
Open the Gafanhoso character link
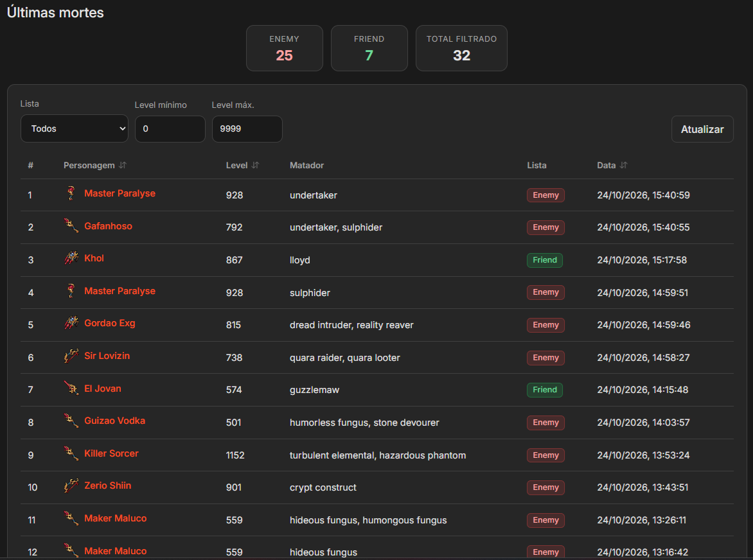pyautogui.click(x=108, y=226)
